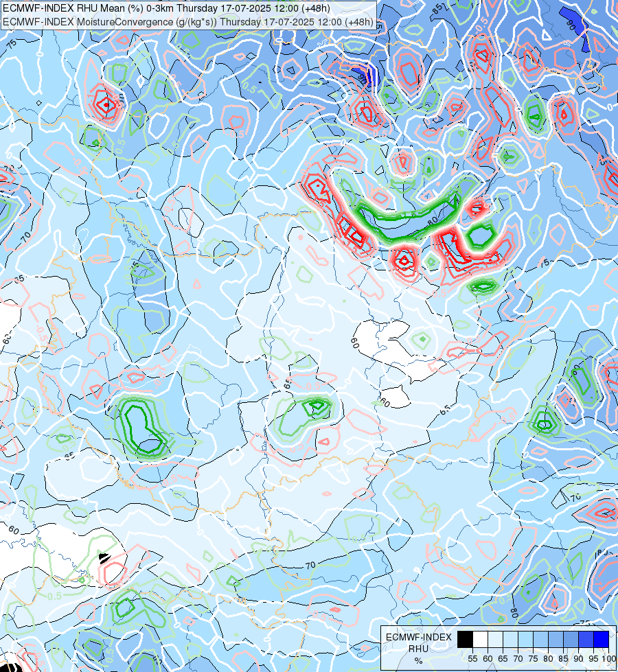
Task: Click the legend label "RHU"
Action: point(418,649)
